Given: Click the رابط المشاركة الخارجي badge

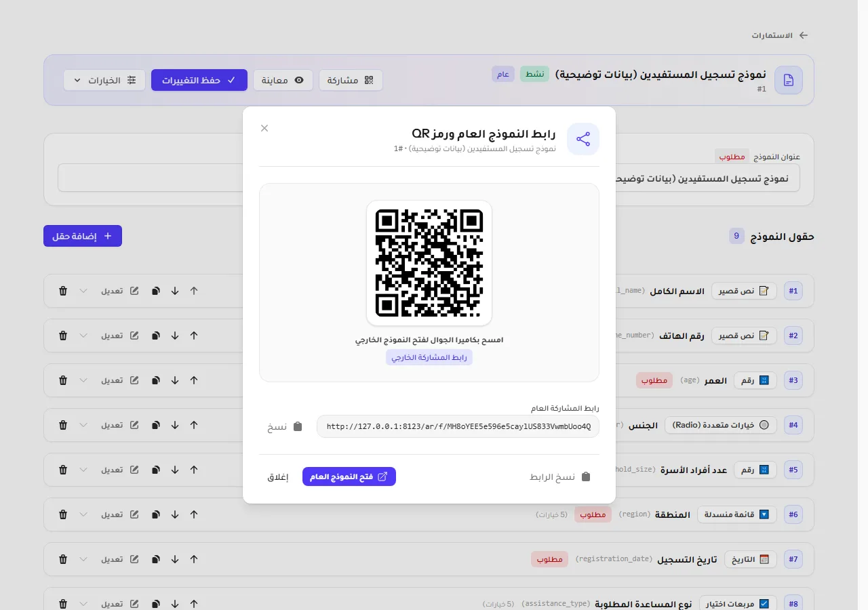Looking at the screenshot, I should 429,357.
